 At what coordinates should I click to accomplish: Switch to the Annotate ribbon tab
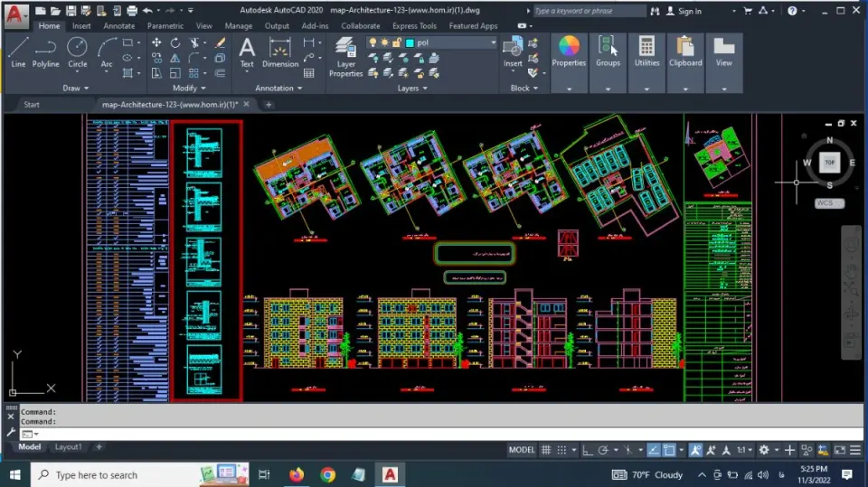tap(119, 26)
